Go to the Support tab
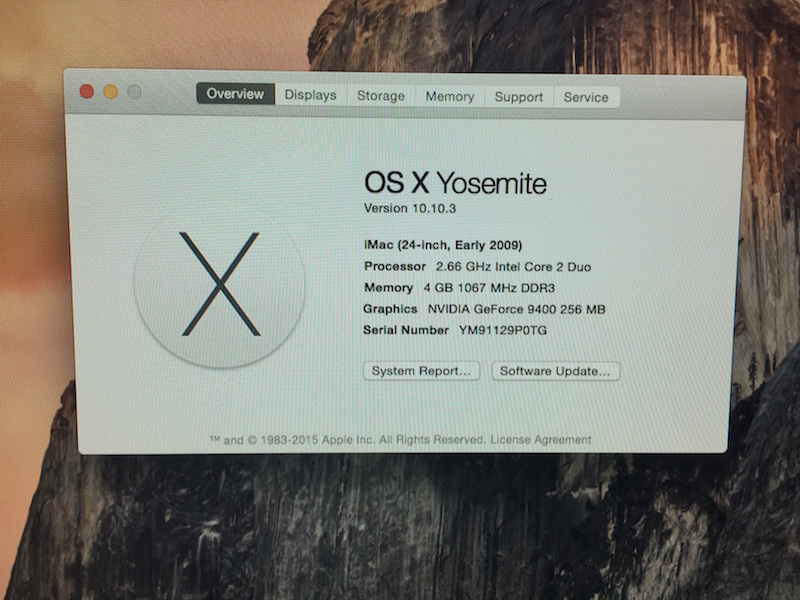 pyautogui.click(x=519, y=97)
